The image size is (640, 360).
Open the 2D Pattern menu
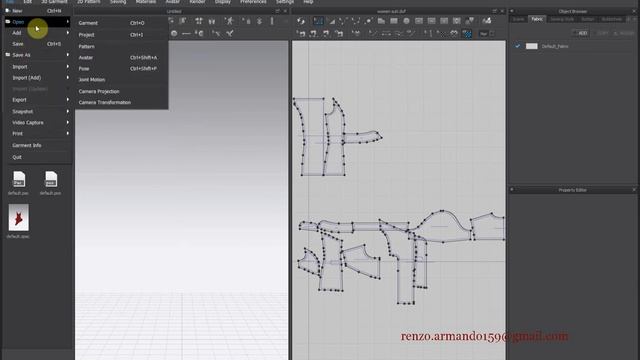tap(89, 2)
